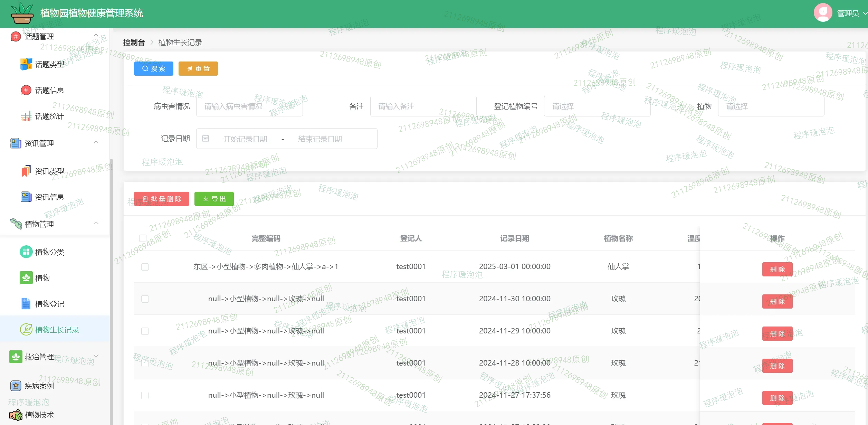
Task: Click the 病虫害情况 input field
Action: (x=249, y=106)
